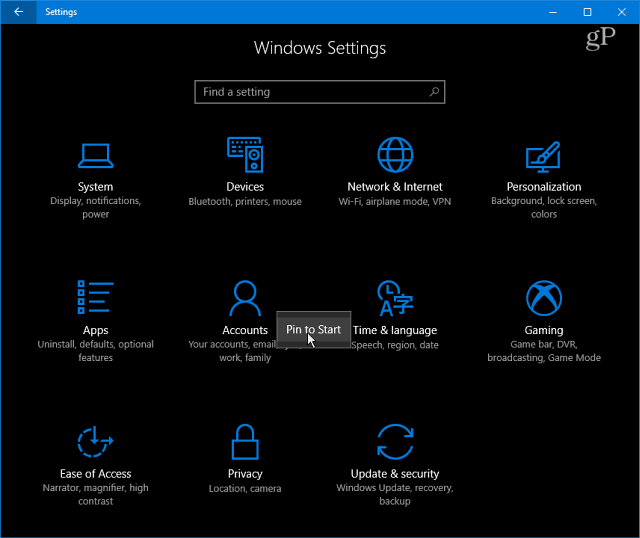Open the Privacy padlock icon
This screenshot has width=640, height=538.
pos(245,442)
